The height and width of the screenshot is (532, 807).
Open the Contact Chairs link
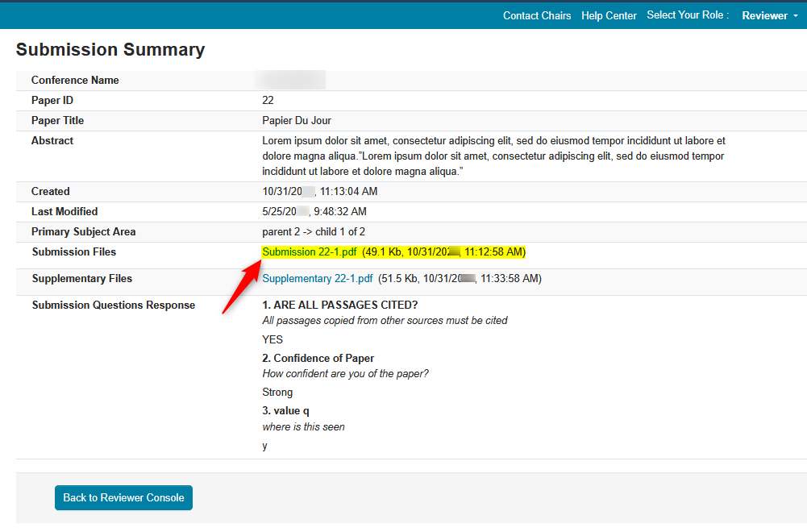[536, 15]
